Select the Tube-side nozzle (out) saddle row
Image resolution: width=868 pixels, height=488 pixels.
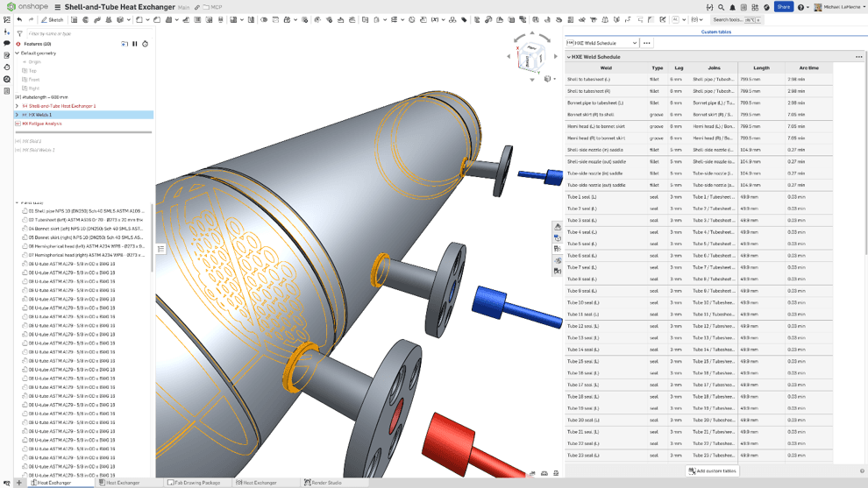pos(699,186)
